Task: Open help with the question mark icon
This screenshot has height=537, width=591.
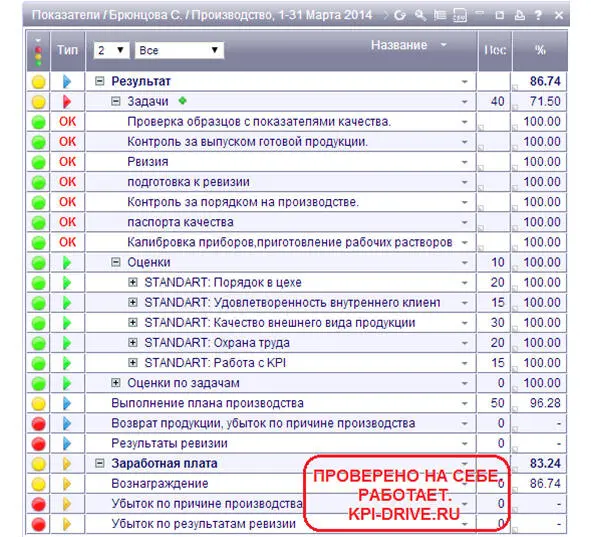Action: tap(538, 15)
